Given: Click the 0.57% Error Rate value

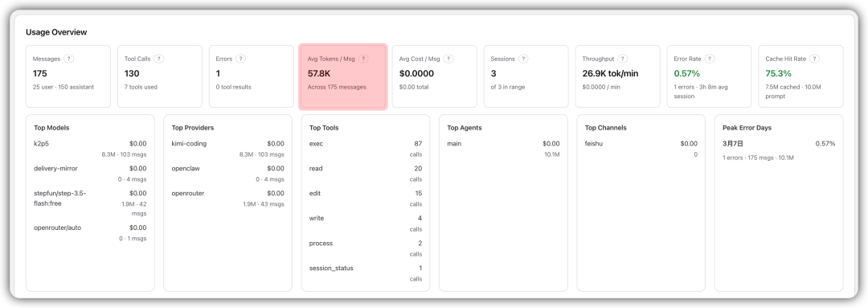Looking at the screenshot, I should pyautogui.click(x=686, y=73).
